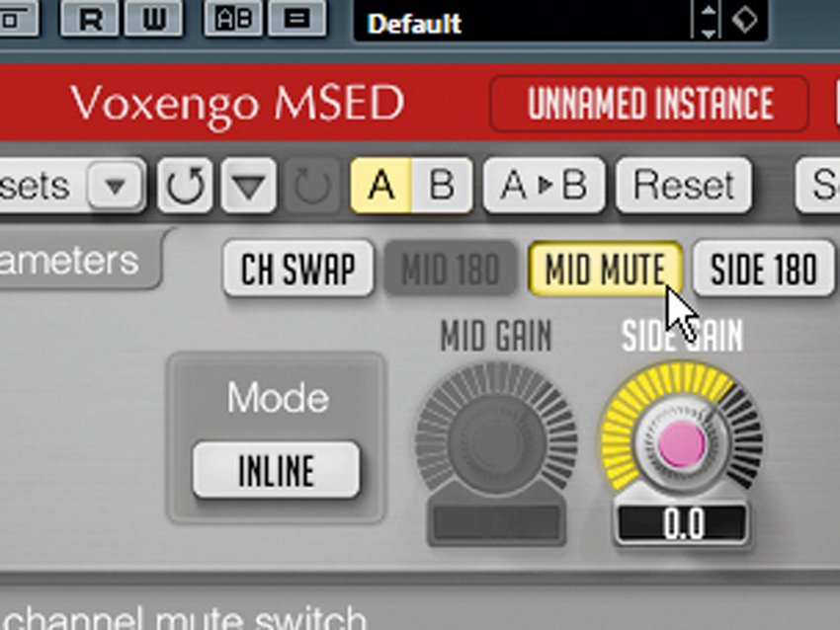Click the 'MID GAIN' label
Viewport: 840px width, 630px height.
(x=496, y=336)
